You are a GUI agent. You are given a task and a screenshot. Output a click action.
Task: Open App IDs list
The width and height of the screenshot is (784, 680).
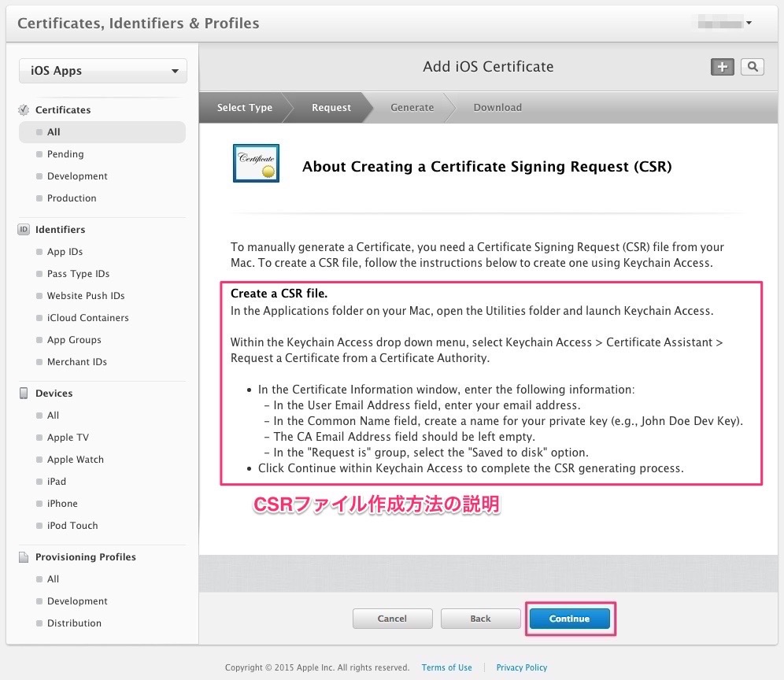click(x=65, y=252)
